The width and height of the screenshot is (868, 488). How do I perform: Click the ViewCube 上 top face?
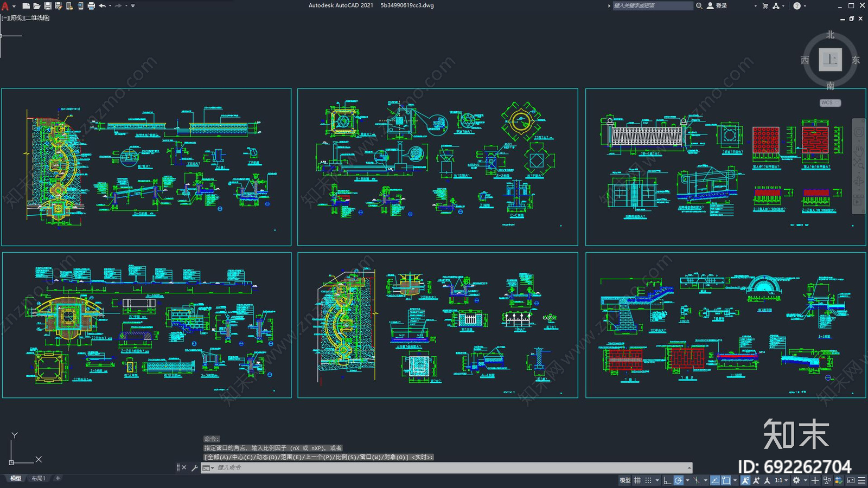pyautogui.click(x=830, y=60)
